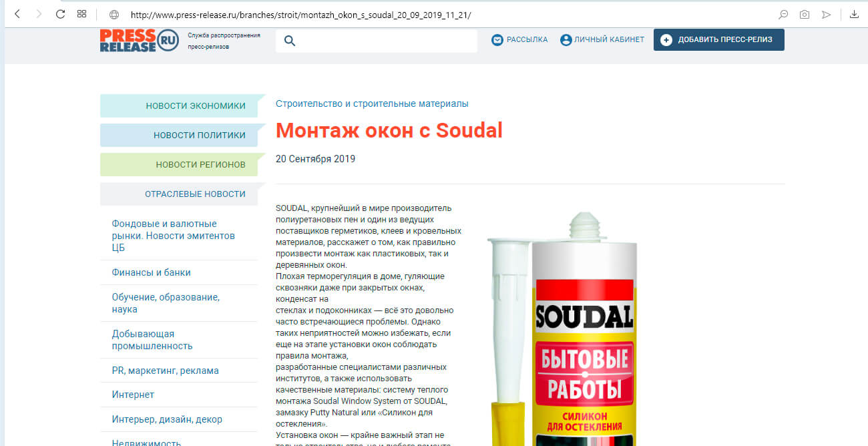Click the browser address bar URL
The width and height of the screenshot is (868, 446).
[x=301, y=14]
